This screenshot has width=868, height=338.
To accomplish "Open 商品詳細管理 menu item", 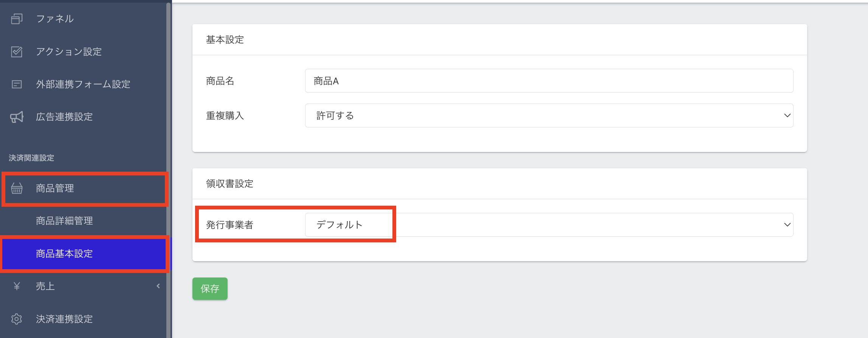I will point(64,221).
